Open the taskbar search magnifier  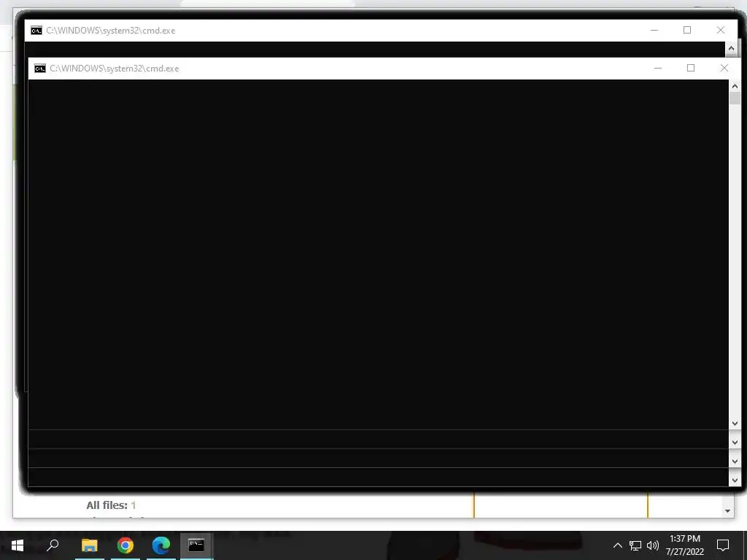53,545
